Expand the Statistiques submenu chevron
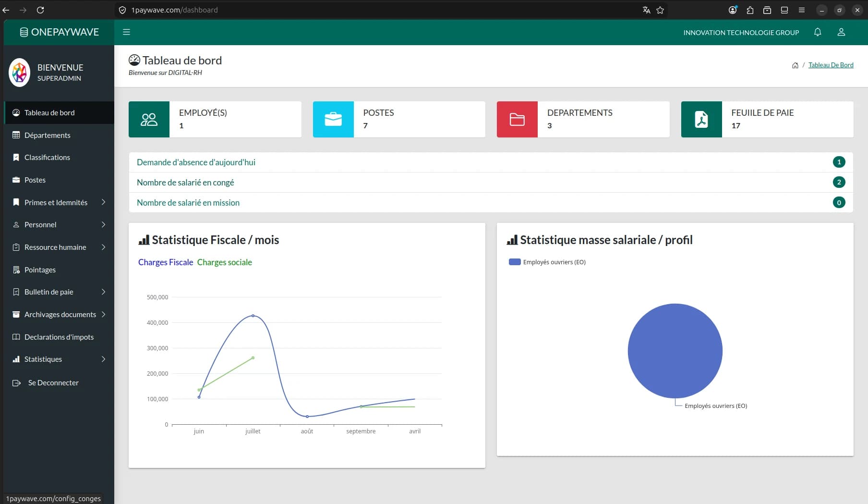 pos(103,359)
